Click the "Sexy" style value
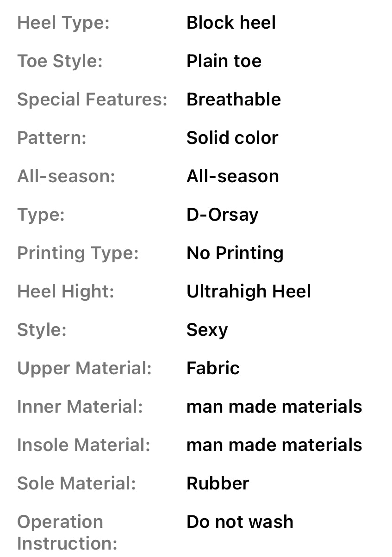The image size is (392, 557). (x=207, y=330)
